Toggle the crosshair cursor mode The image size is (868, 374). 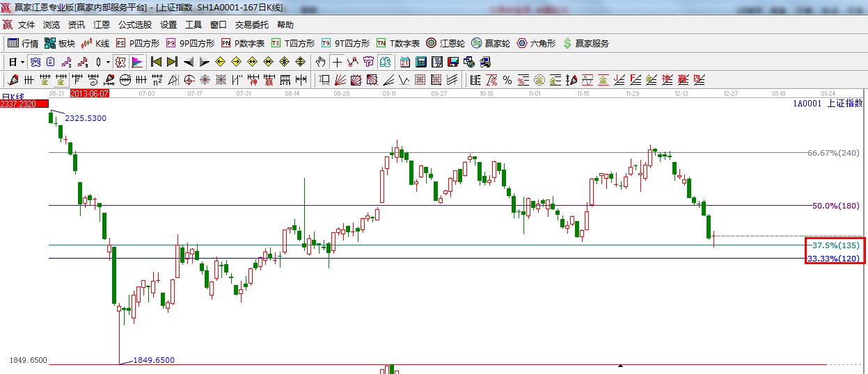[x=337, y=62]
